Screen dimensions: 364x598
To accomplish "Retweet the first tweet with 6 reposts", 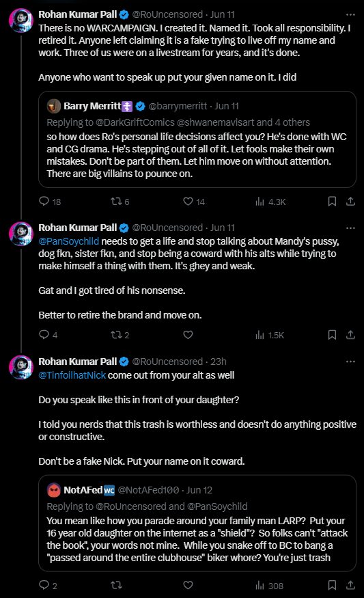I will pos(120,202).
